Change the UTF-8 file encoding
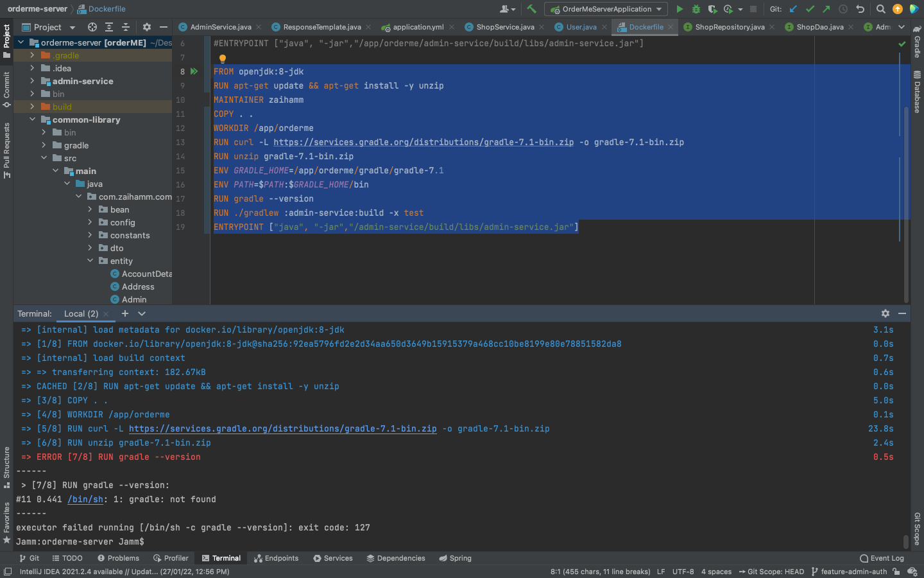The width and height of the screenshot is (924, 578). pos(683,572)
